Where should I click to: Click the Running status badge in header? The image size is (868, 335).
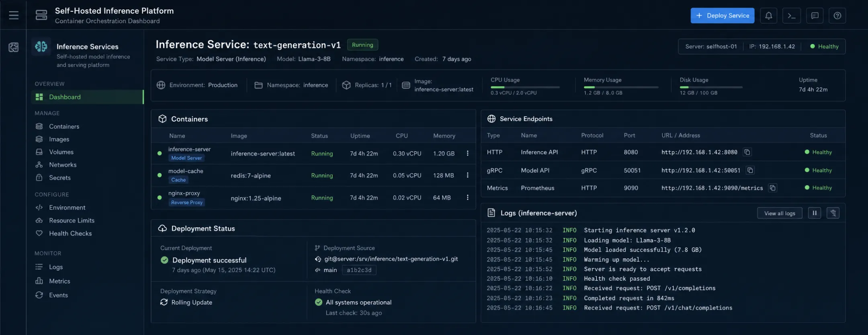(x=362, y=45)
